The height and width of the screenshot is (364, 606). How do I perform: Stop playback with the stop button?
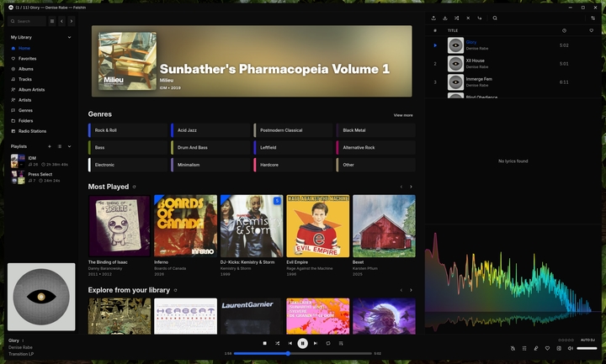pos(265,343)
